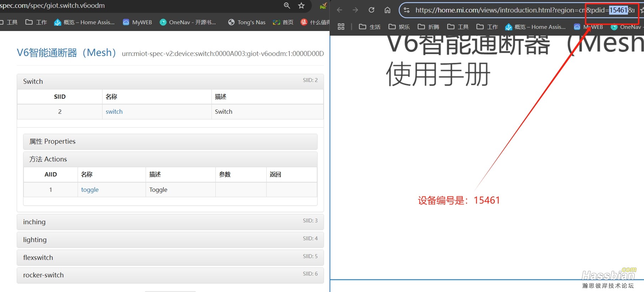Image resolution: width=644 pixels, height=292 pixels.
Task: Open 工作 folder in left browser bookmarks
Action: (x=36, y=22)
